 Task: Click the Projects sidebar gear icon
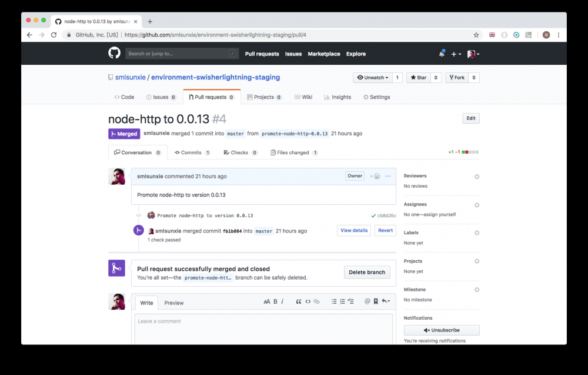pos(477,261)
